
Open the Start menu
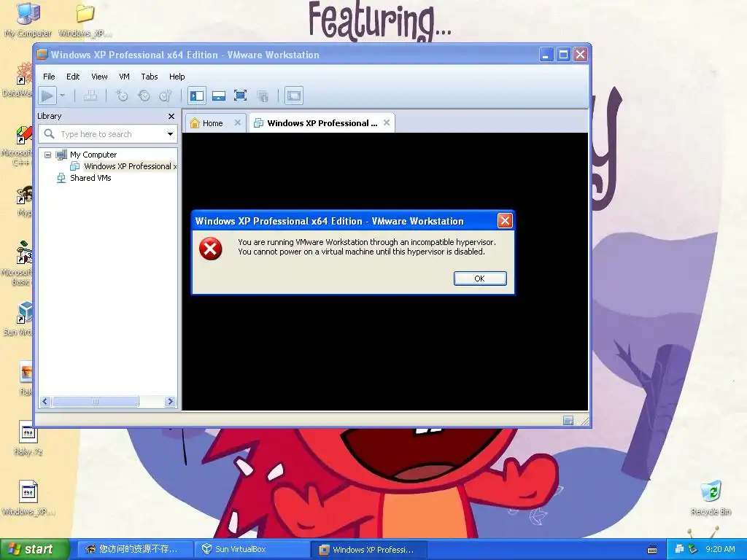point(34,549)
